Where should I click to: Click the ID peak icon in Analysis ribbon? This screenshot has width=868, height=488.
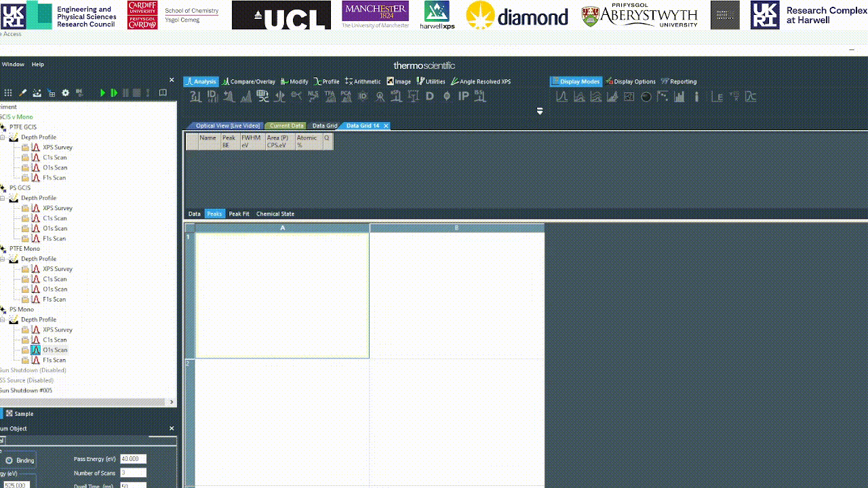click(212, 96)
